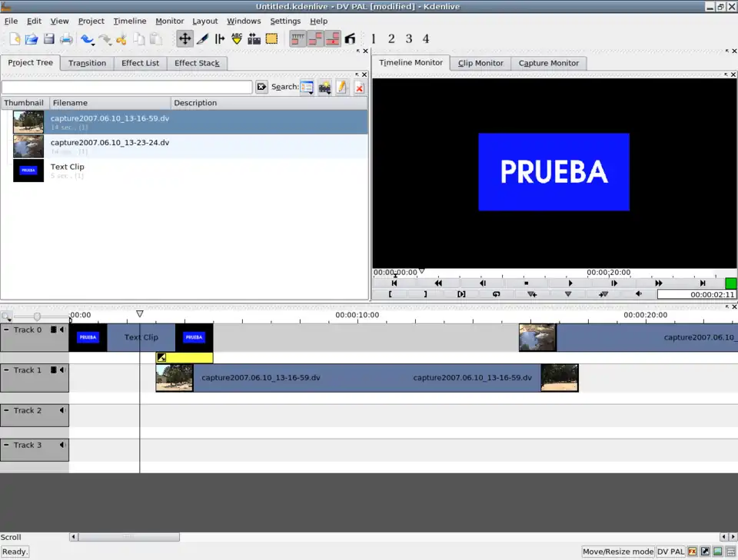Image resolution: width=738 pixels, height=560 pixels.
Task: Toggle record arming on Track 0
Action: coord(53,330)
